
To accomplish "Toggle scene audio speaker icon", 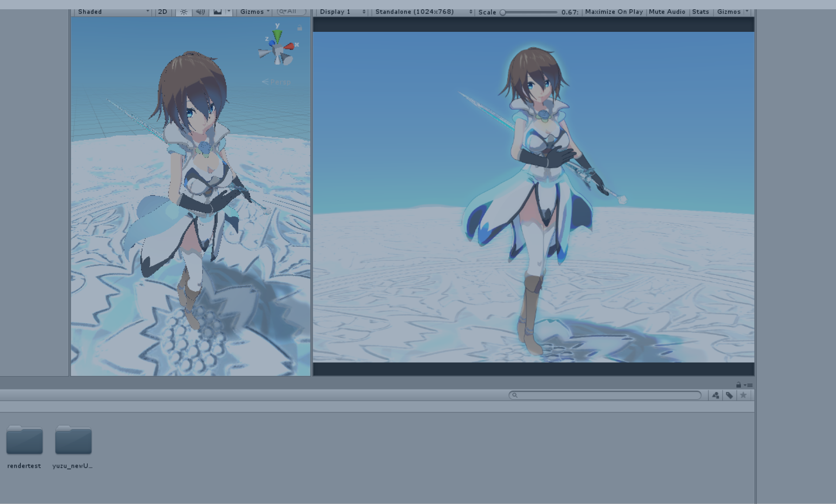I will click(200, 12).
